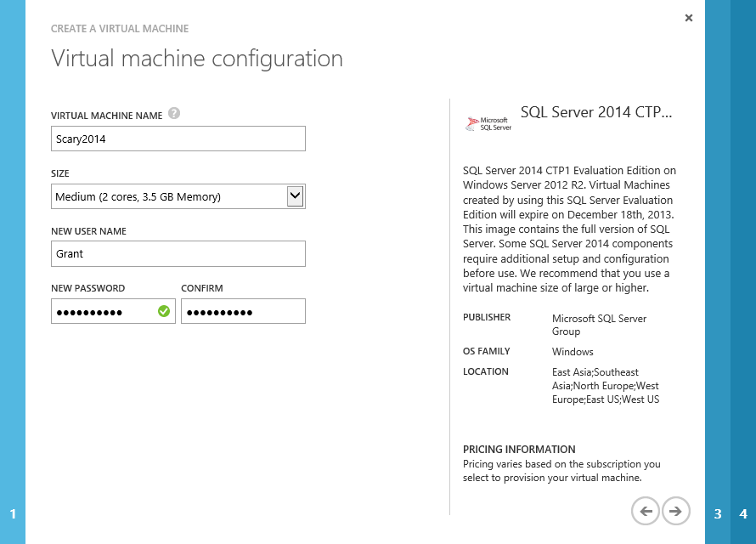
Task: Click the PUBLISHER label
Action: (487, 317)
